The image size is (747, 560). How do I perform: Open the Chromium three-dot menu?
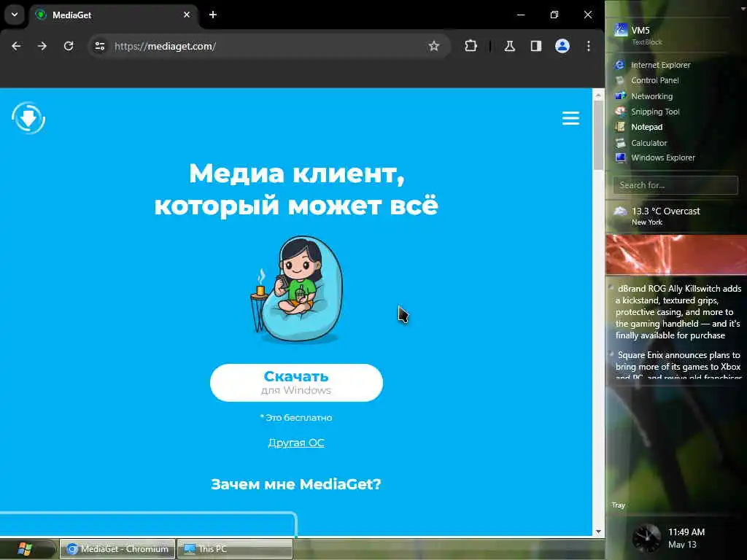[x=589, y=46]
